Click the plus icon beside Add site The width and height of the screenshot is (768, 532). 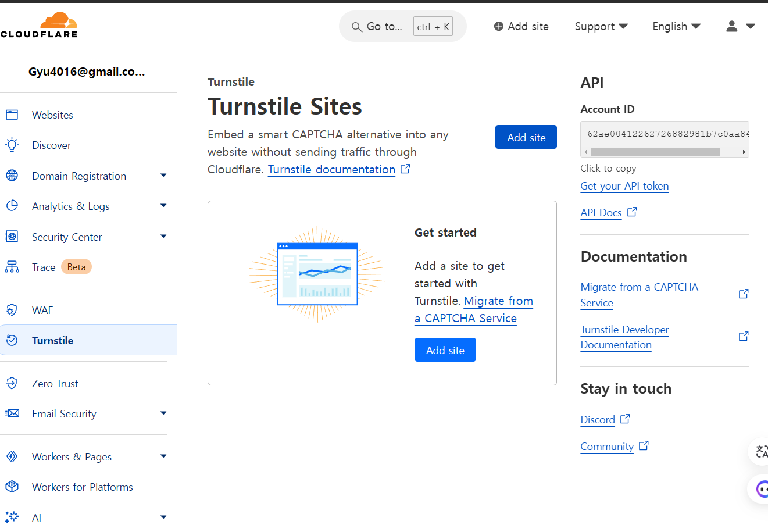pyautogui.click(x=498, y=26)
